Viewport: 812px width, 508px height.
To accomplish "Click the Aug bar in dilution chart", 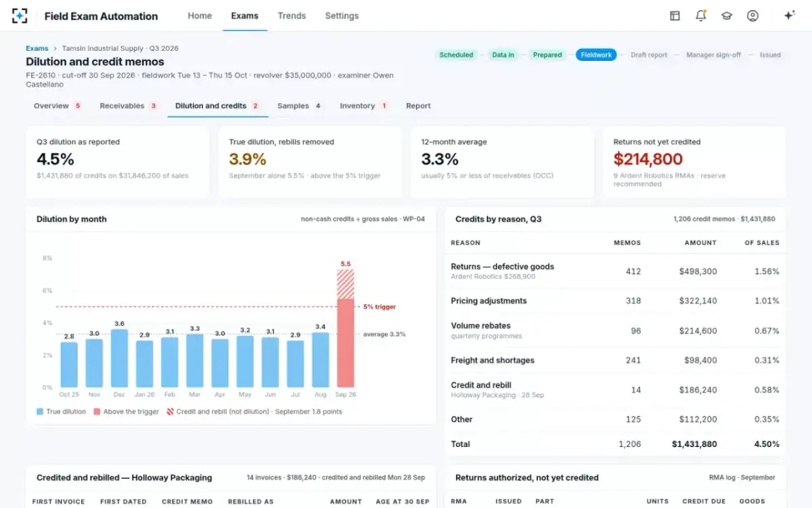I will 321,360.
